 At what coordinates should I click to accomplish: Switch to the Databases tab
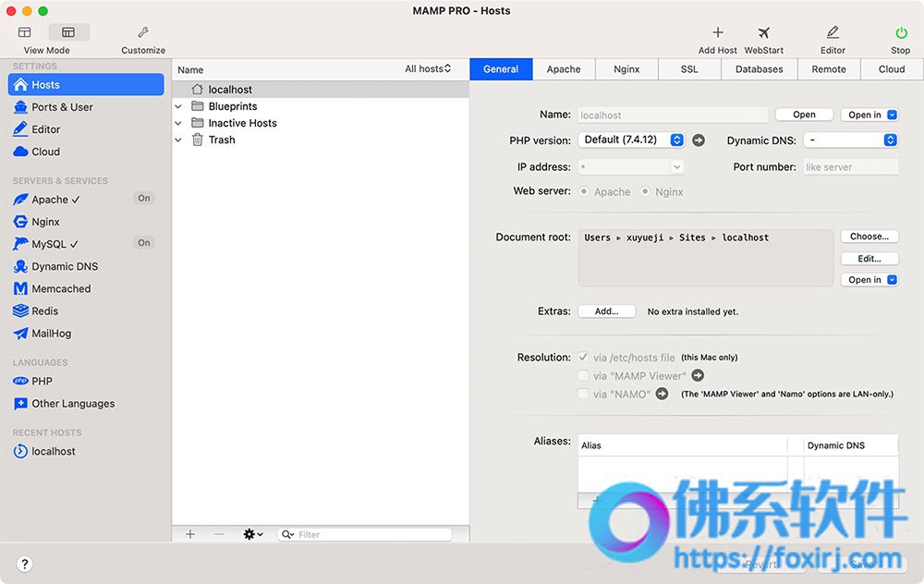[759, 69]
